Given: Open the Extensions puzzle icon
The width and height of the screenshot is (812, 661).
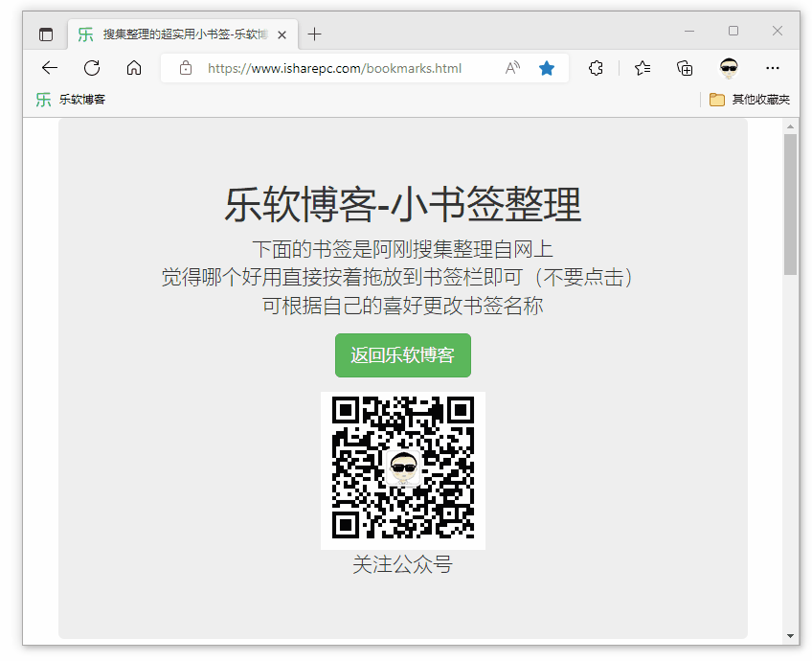Looking at the screenshot, I should click(596, 68).
